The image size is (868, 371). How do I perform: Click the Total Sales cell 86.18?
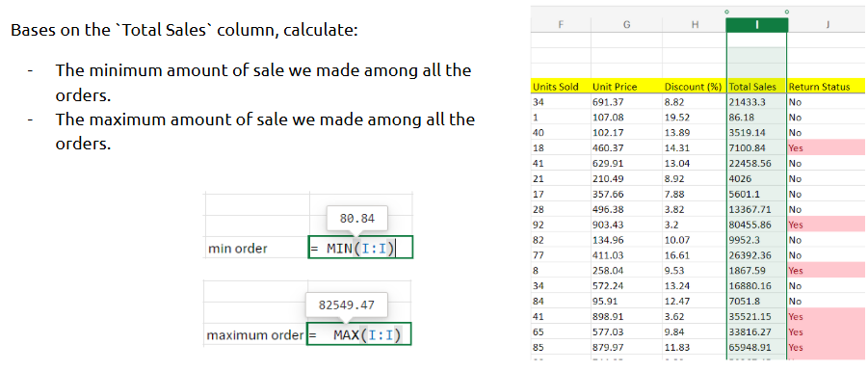[x=756, y=118]
